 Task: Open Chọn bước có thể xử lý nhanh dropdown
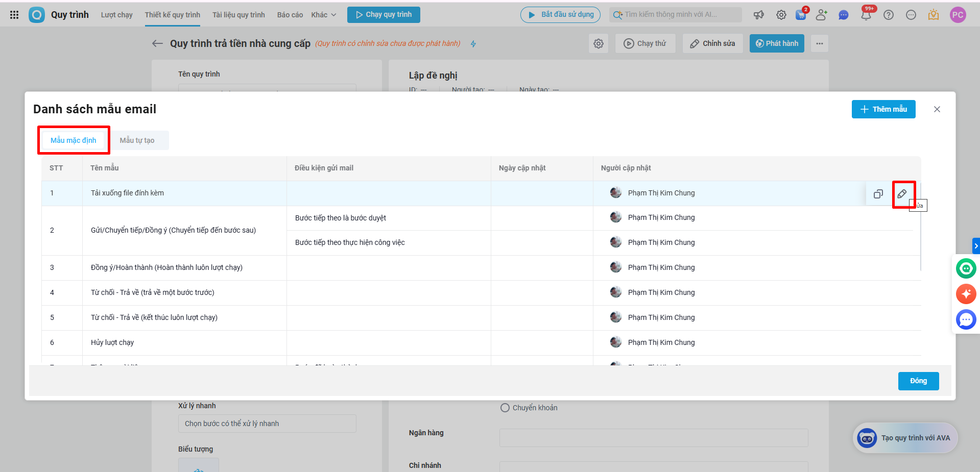point(267,424)
